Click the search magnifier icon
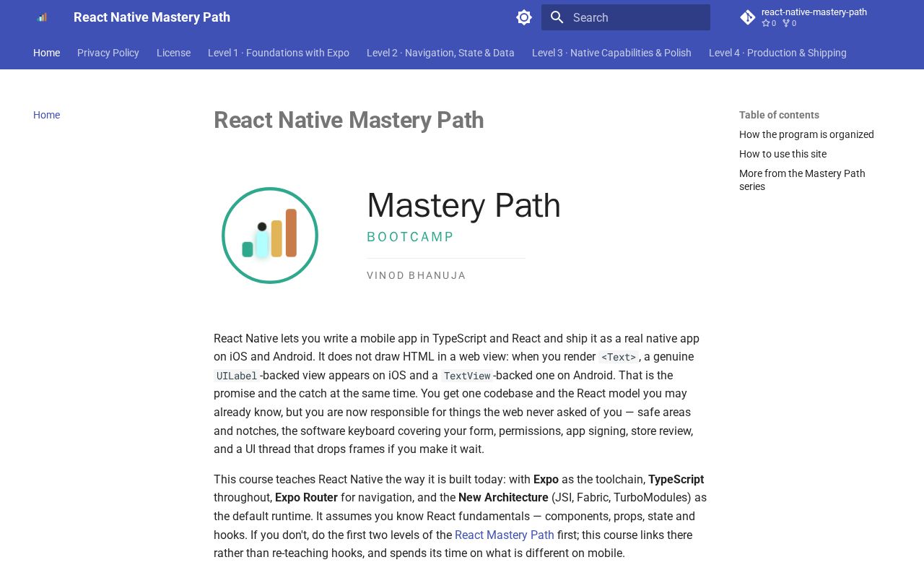 (557, 17)
